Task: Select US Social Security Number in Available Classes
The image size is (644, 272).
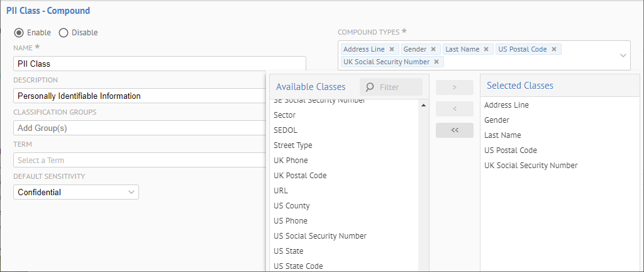Action: (320, 236)
